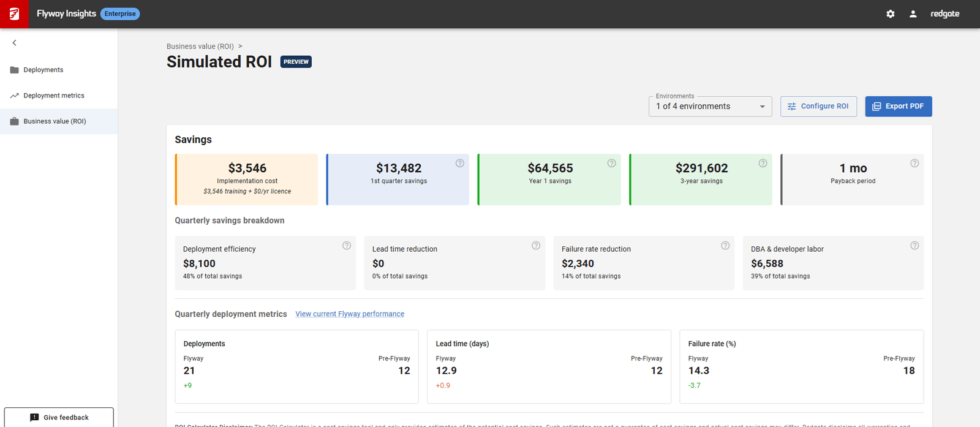The height and width of the screenshot is (427, 980).
Task: Click the PREVIEW badge
Action: (296, 62)
